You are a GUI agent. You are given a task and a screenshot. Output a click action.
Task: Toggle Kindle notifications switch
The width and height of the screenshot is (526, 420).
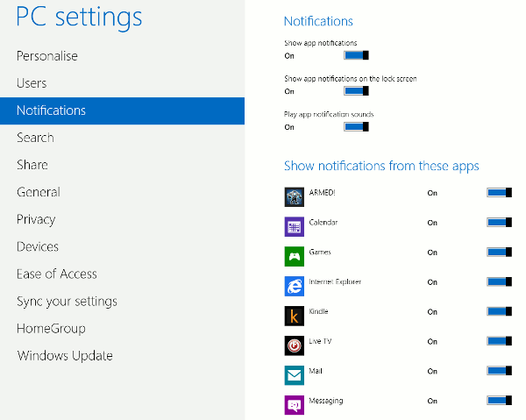(x=499, y=311)
